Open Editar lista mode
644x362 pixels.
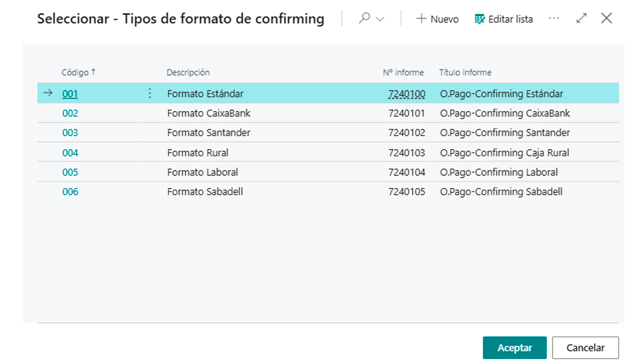pyautogui.click(x=504, y=19)
